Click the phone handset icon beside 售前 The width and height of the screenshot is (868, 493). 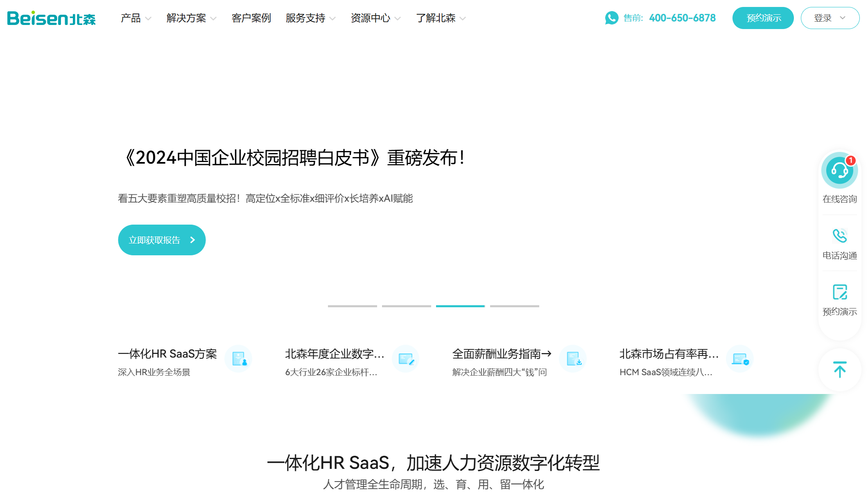(x=612, y=18)
